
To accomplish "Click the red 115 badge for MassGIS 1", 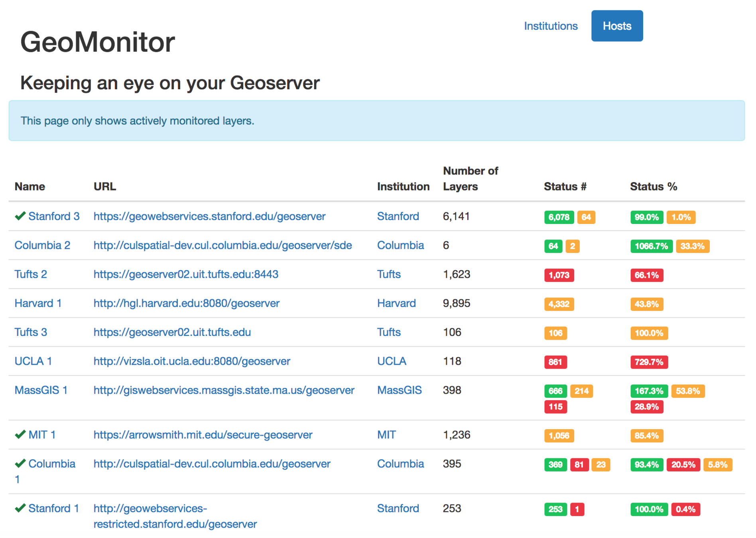I will tap(555, 407).
